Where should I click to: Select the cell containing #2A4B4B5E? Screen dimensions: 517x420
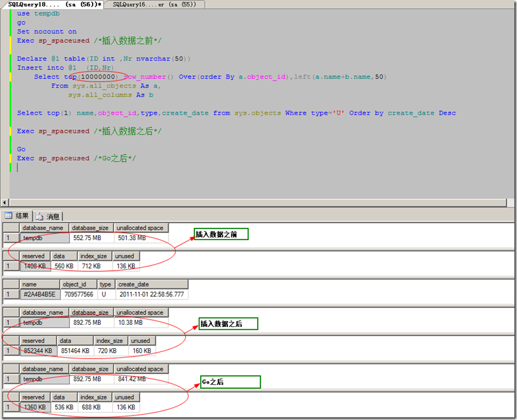(x=40, y=294)
